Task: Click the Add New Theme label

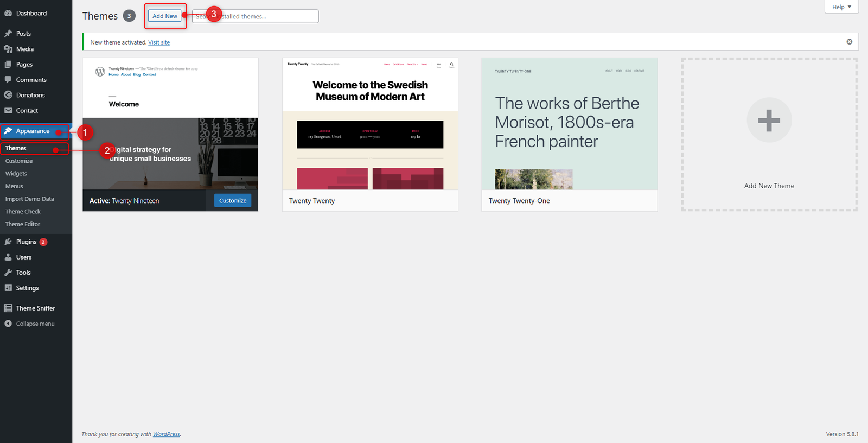Action: (x=769, y=186)
